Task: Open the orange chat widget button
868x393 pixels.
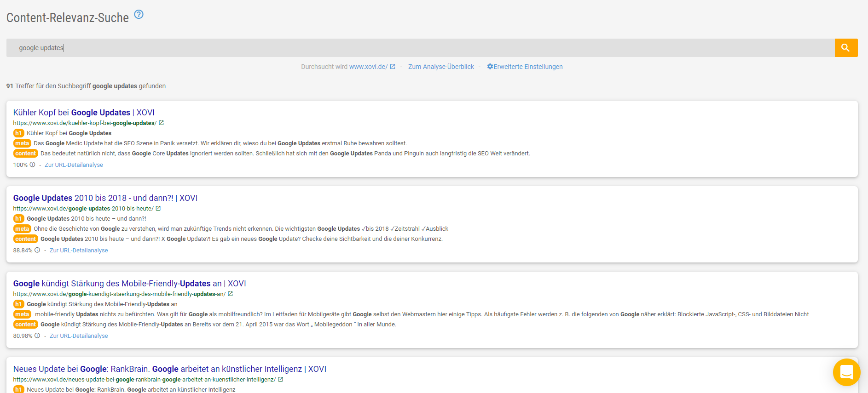Action: [x=847, y=372]
